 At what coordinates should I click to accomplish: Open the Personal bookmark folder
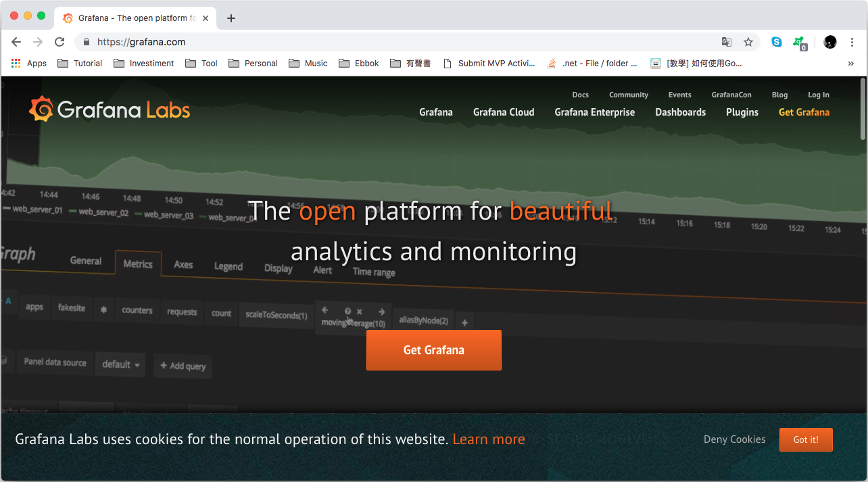tap(253, 64)
